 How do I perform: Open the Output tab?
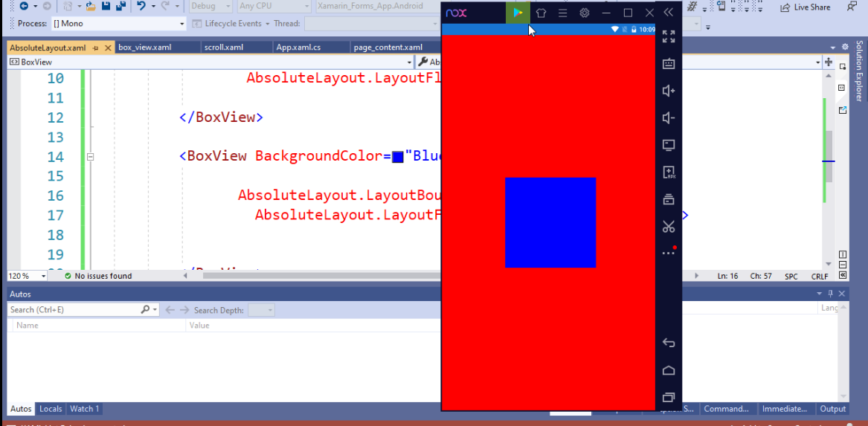click(832, 409)
